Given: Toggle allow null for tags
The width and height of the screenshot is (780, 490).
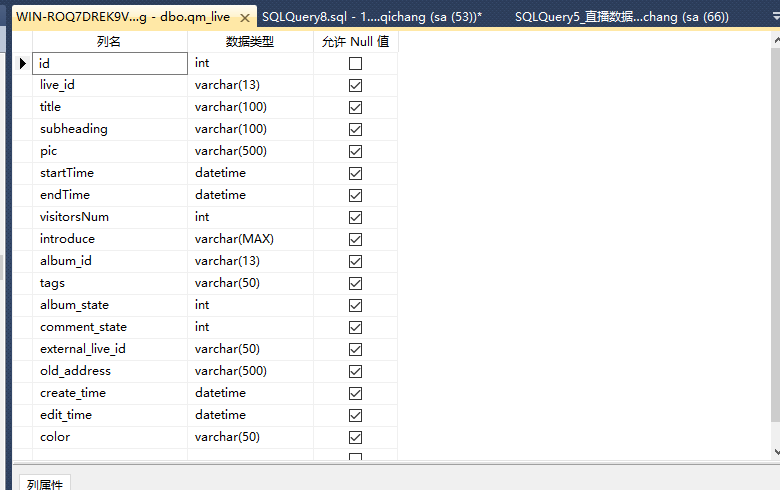Looking at the screenshot, I should click(x=355, y=284).
